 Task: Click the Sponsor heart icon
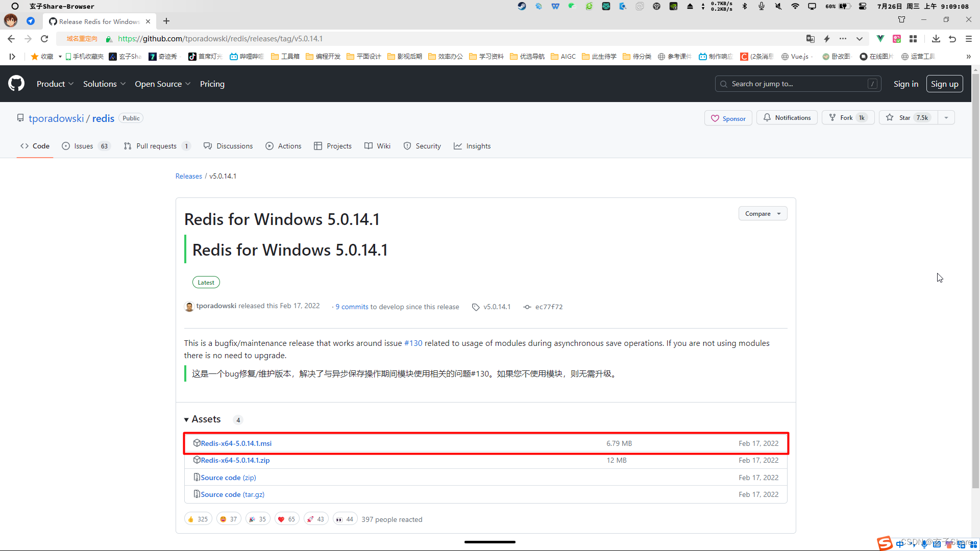pos(715,118)
